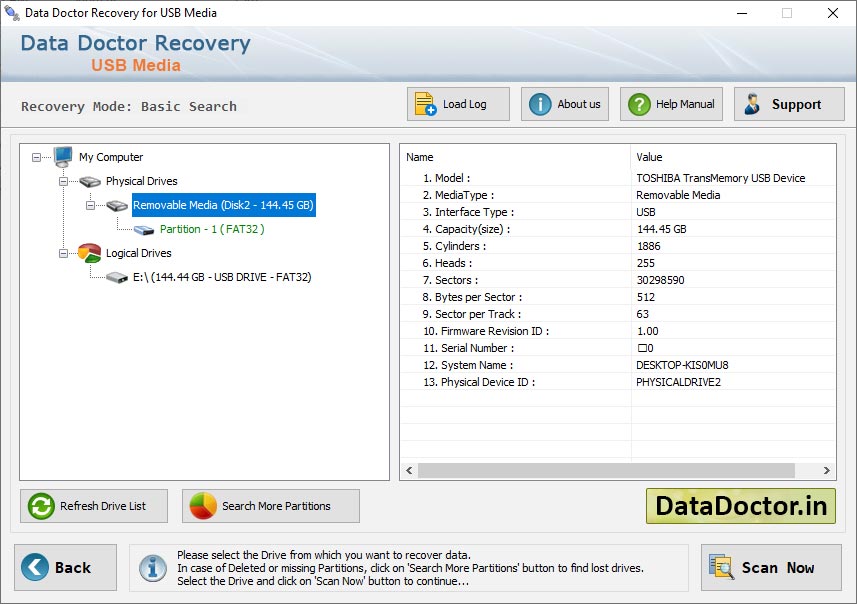Click the Scan Now notepad icon
Image resolution: width=857 pixels, height=604 pixels.
click(x=722, y=567)
